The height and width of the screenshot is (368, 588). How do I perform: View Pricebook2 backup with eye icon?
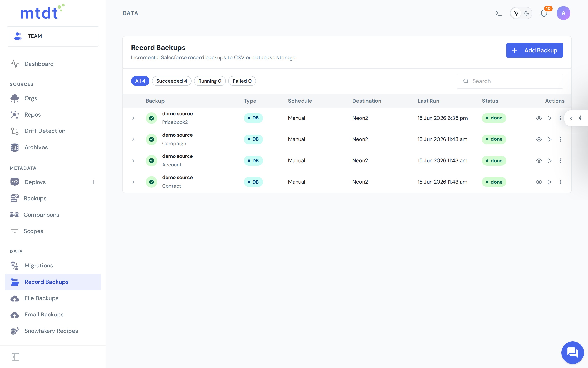[x=539, y=118]
